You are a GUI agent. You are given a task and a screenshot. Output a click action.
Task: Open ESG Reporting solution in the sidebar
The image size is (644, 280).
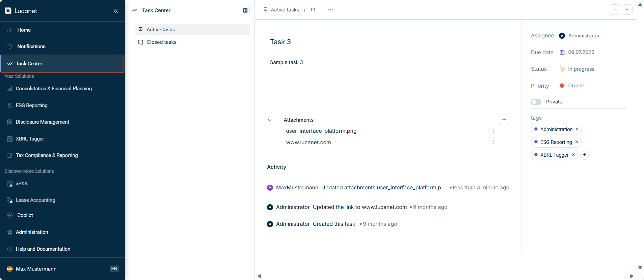[x=62, y=105]
